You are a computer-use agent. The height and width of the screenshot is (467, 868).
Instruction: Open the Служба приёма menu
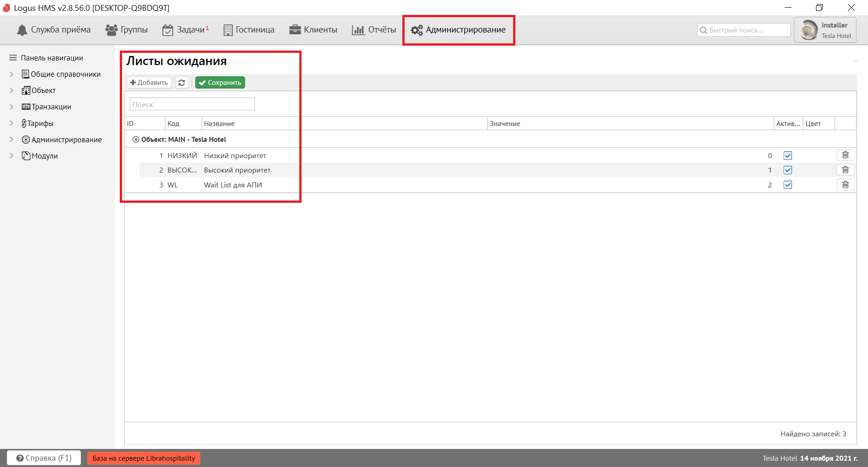[53, 30]
